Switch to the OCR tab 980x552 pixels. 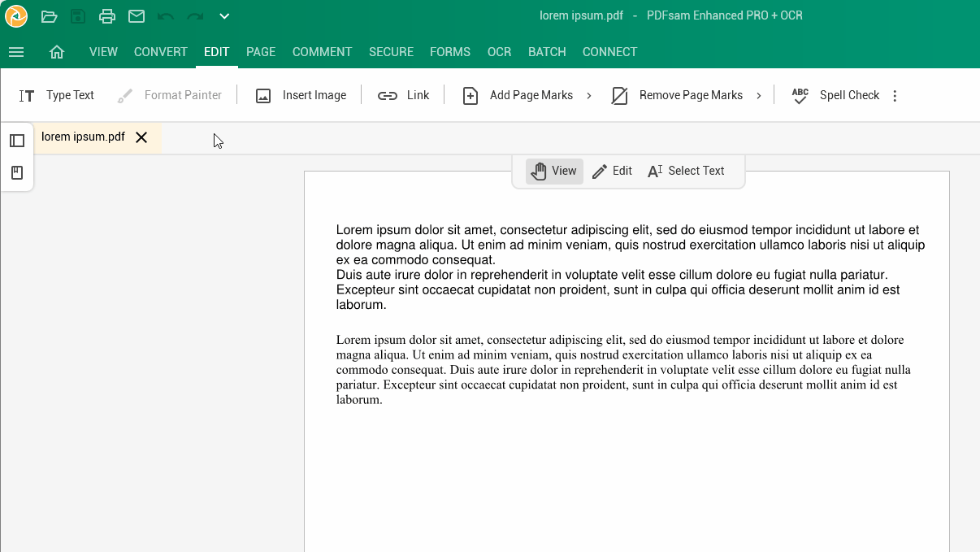(x=499, y=52)
